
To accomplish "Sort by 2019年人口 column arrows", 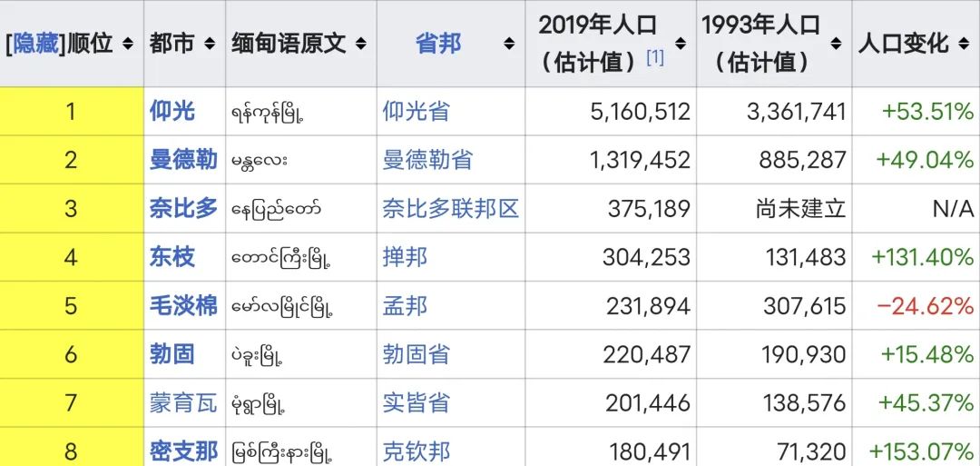I will click(681, 44).
